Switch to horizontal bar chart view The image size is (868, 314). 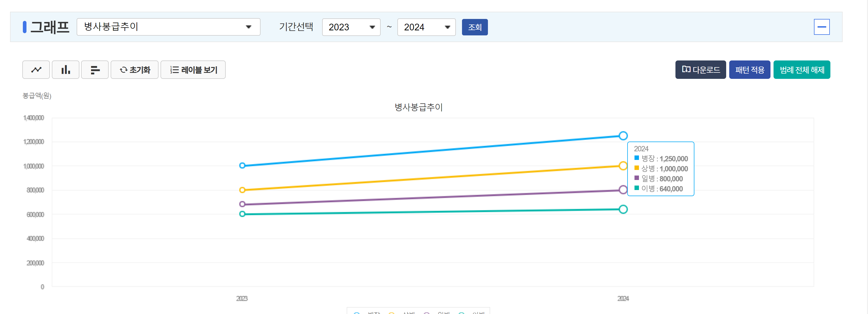pos(95,70)
